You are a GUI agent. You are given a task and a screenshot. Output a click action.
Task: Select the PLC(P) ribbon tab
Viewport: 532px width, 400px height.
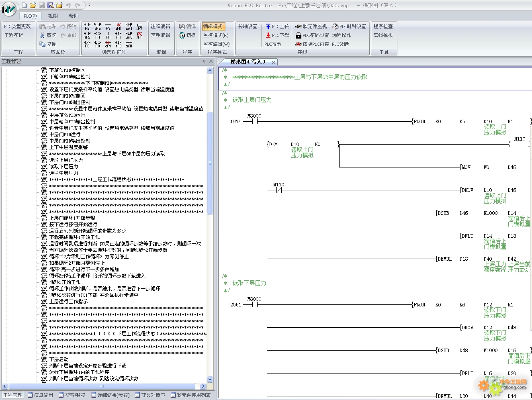[30, 16]
